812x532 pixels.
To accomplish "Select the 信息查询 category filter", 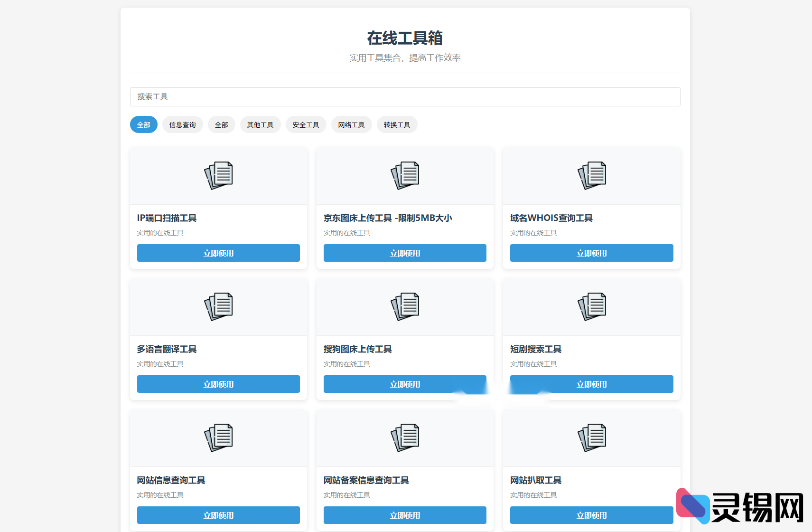I will [x=182, y=124].
